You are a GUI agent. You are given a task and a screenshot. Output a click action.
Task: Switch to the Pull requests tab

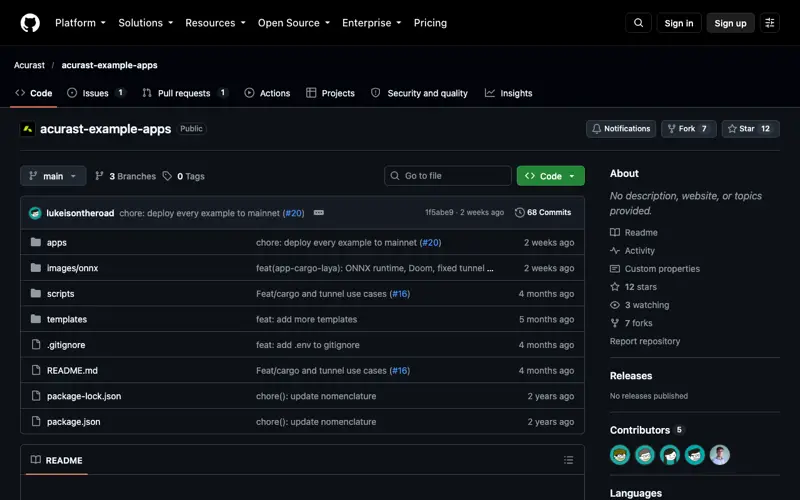185,93
